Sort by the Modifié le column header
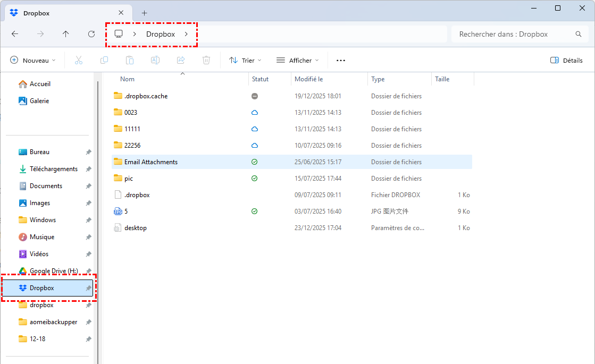Screen dimensions: 595x364 pos(309,79)
